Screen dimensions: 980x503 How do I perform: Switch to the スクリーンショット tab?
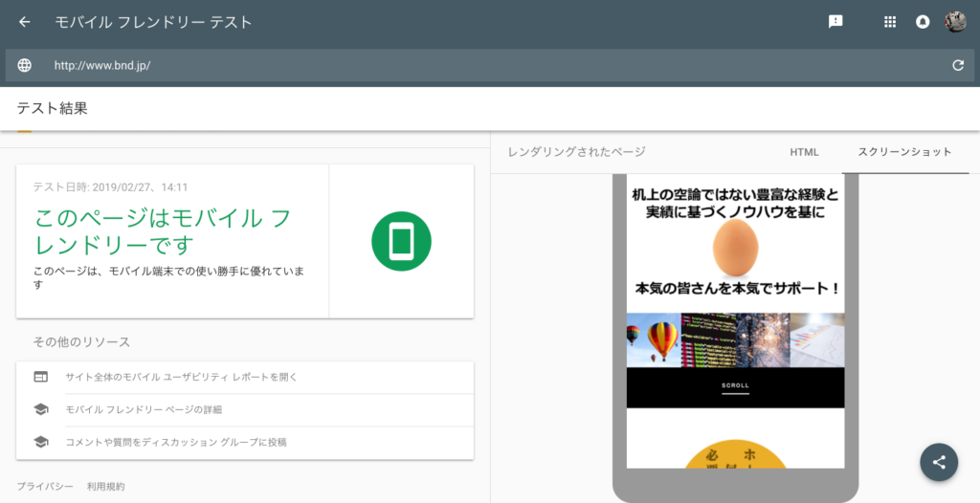904,152
